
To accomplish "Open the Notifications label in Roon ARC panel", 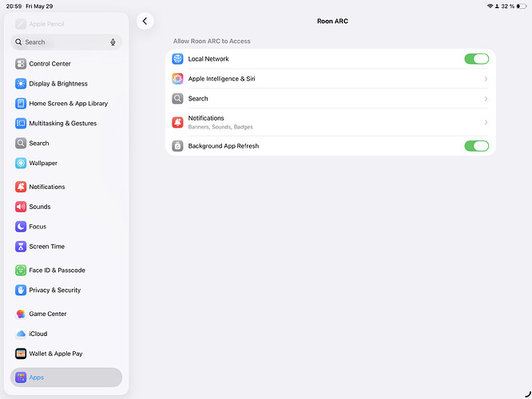I will click(x=206, y=118).
